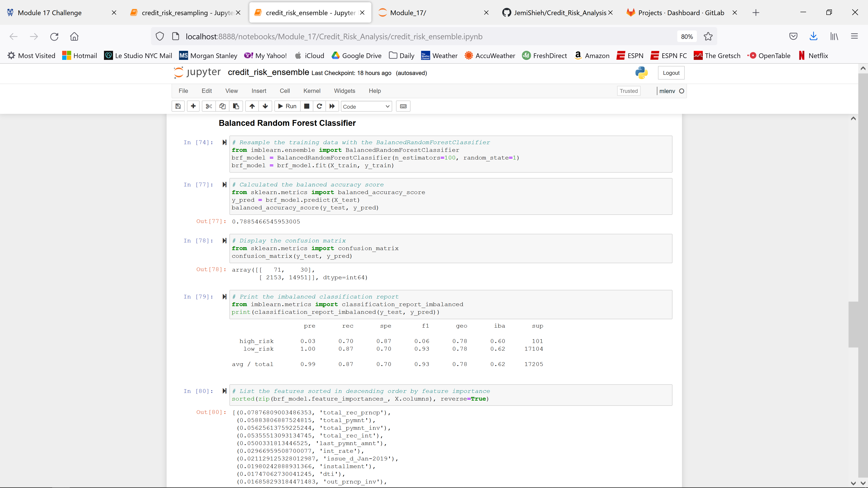Move selected cell up arrow

252,106
